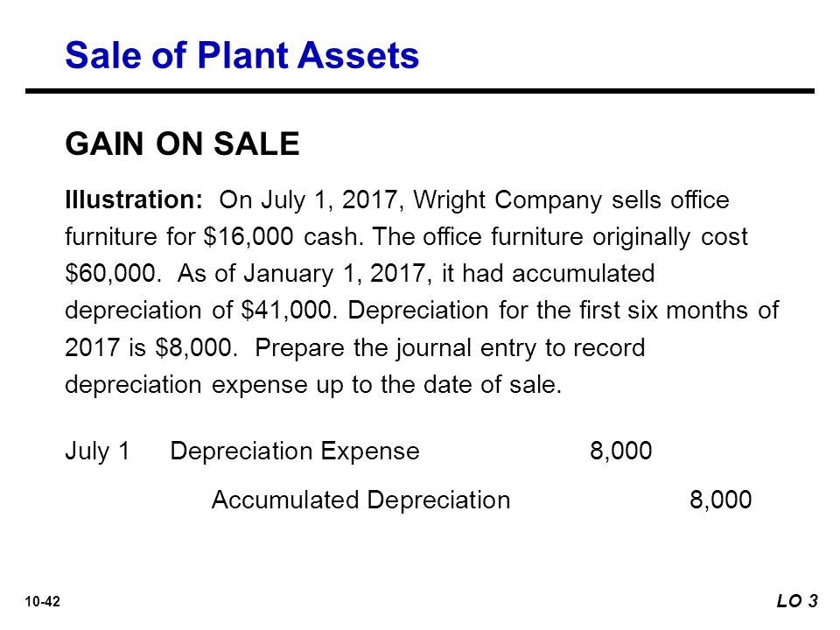Select the GAIN ON SALE heading
The width and height of the screenshot is (840, 630).
point(182,144)
